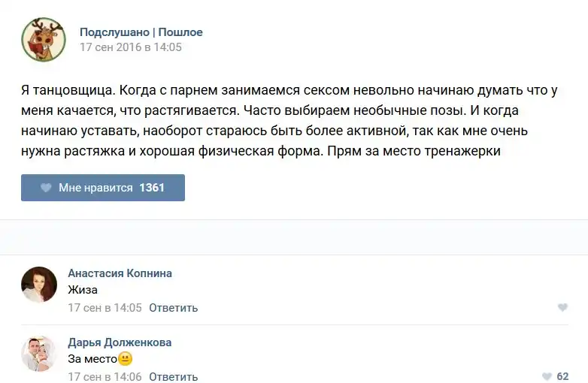Reply to Анастасия Копнина's comment
Image resolution: width=588 pixels, height=383 pixels.
(x=173, y=308)
